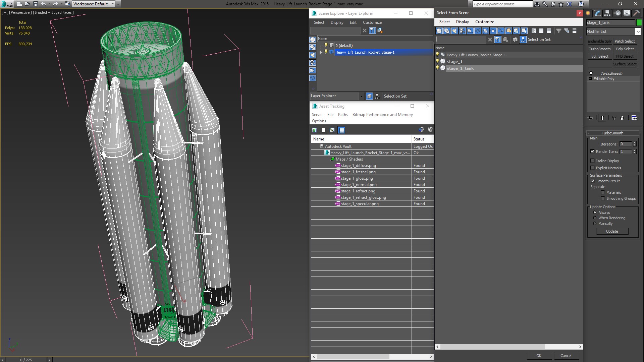
Task: Click Make Unique icon below modifier stack
Action: 614,118
